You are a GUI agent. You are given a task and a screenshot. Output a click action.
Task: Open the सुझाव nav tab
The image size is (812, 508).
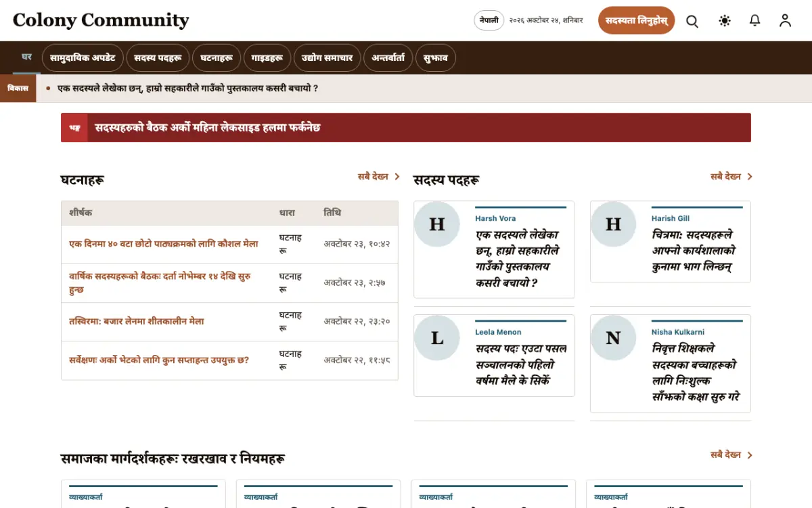coord(436,58)
